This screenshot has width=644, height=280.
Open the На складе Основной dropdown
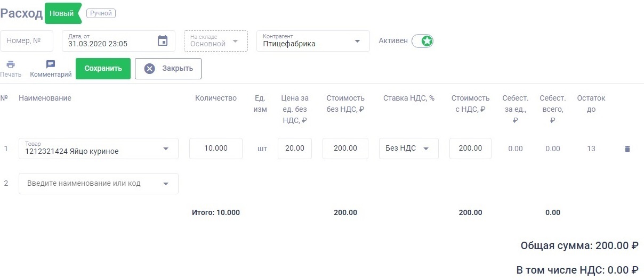point(235,42)
